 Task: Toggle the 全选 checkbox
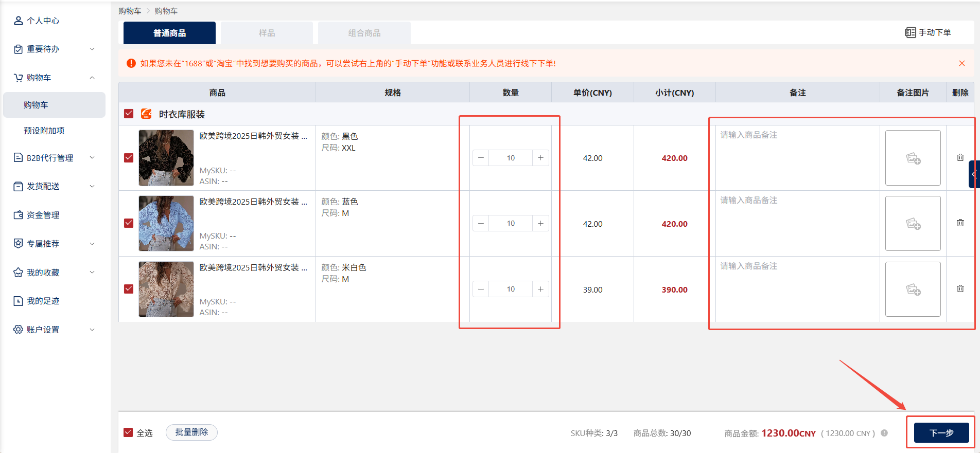click(129, 432)
